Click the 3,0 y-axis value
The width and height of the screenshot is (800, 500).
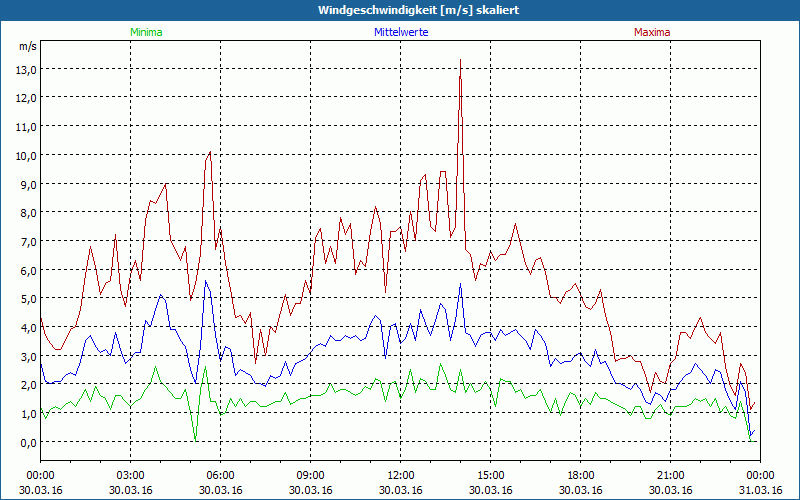click(x=29, y=357)
